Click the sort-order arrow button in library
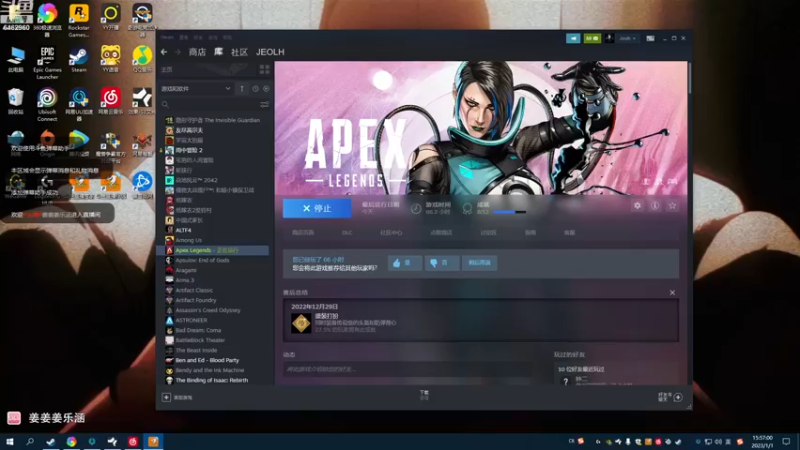The height and width of the screenshot is (450, 800). [x=242, y=88]
